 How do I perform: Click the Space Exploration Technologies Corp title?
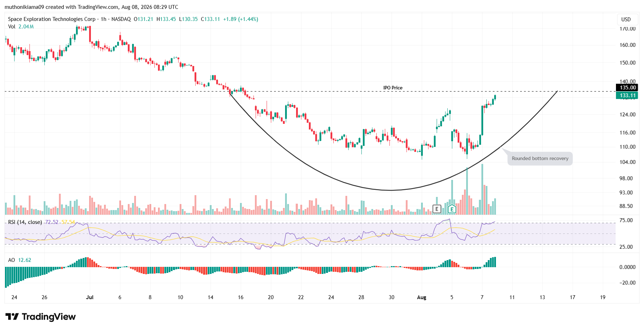52,19
